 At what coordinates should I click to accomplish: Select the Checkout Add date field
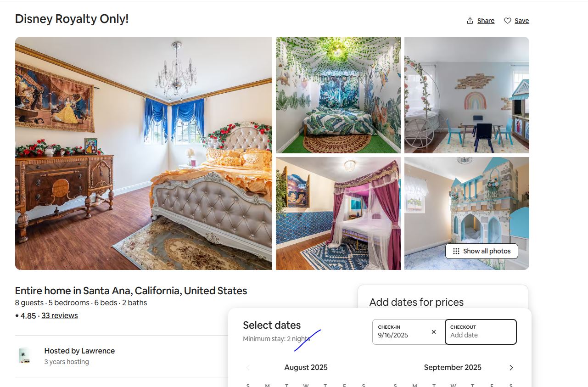coord(481,332)
